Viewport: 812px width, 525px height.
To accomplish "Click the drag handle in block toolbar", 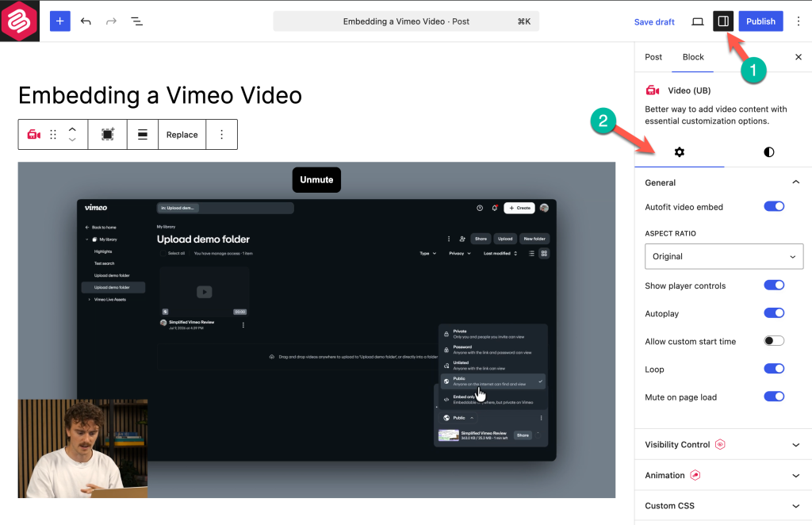I will pyautogui.click(x=53, y=135).
